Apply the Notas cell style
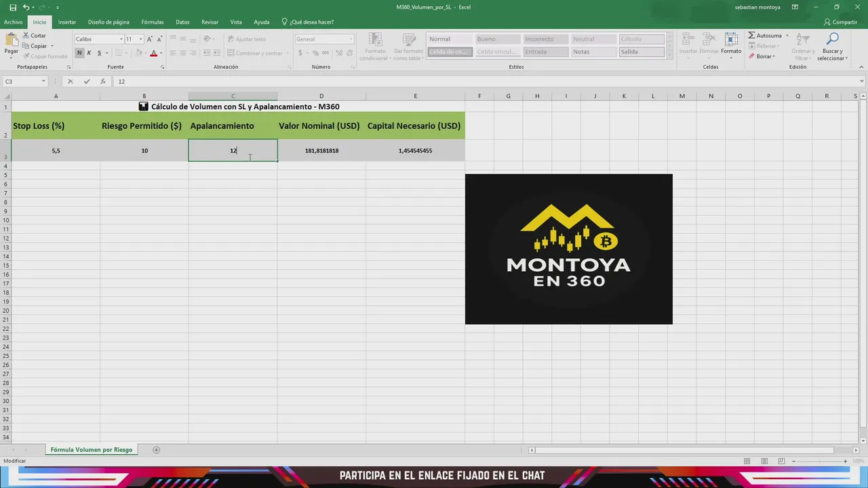The image size is (868, 488). pos(593,52)
